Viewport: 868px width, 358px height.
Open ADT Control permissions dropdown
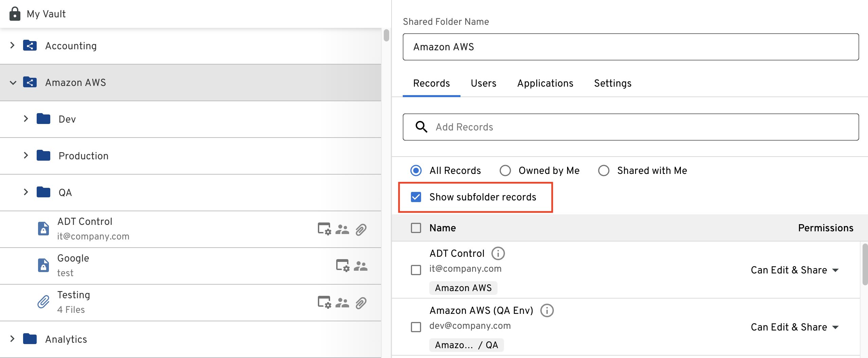click(x=795, y=270)
